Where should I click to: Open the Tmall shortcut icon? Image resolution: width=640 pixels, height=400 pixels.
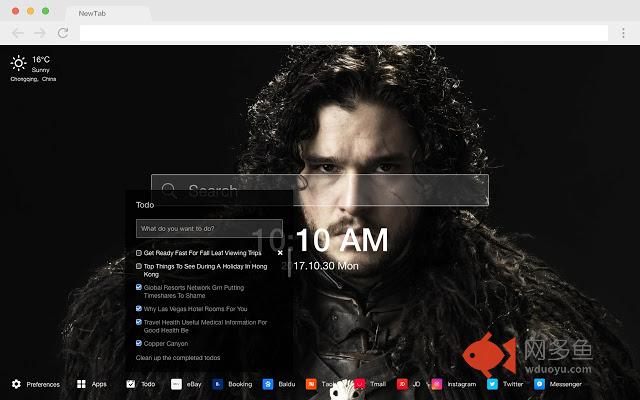[360, 384]
